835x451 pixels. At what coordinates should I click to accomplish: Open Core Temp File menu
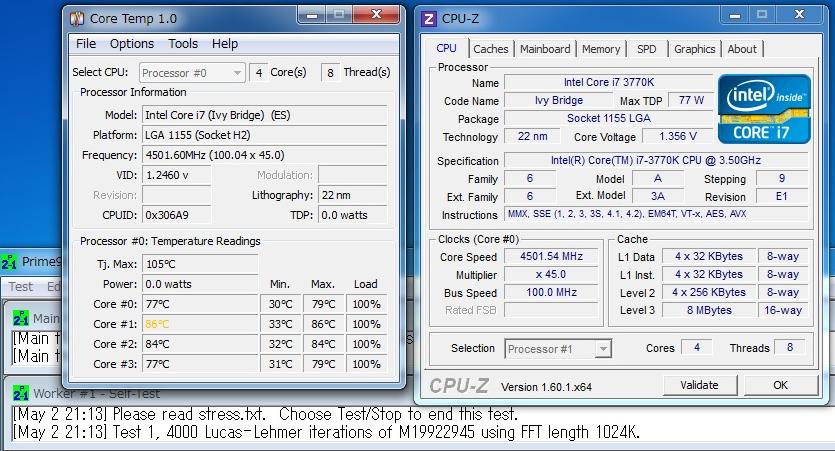(86, 44)
